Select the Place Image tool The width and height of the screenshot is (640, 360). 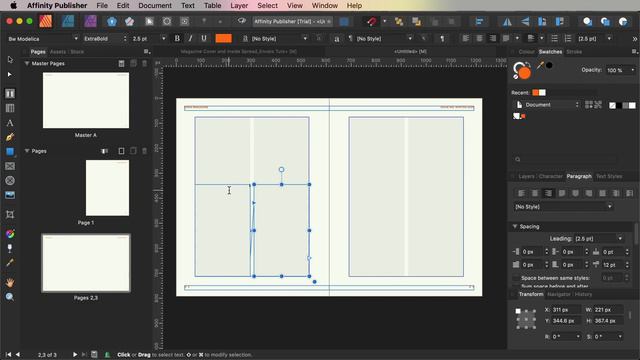coord(10,195)
